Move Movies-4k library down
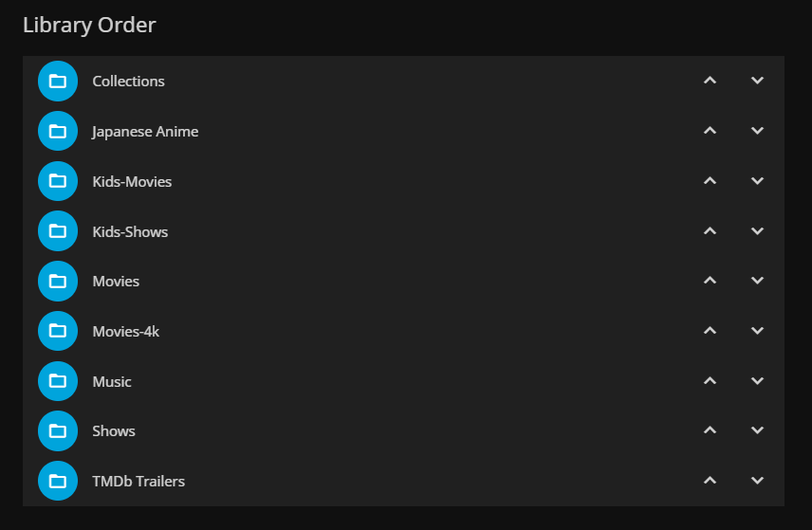The image size is (812, 530). pyautogui.click(x=757, y=331)
